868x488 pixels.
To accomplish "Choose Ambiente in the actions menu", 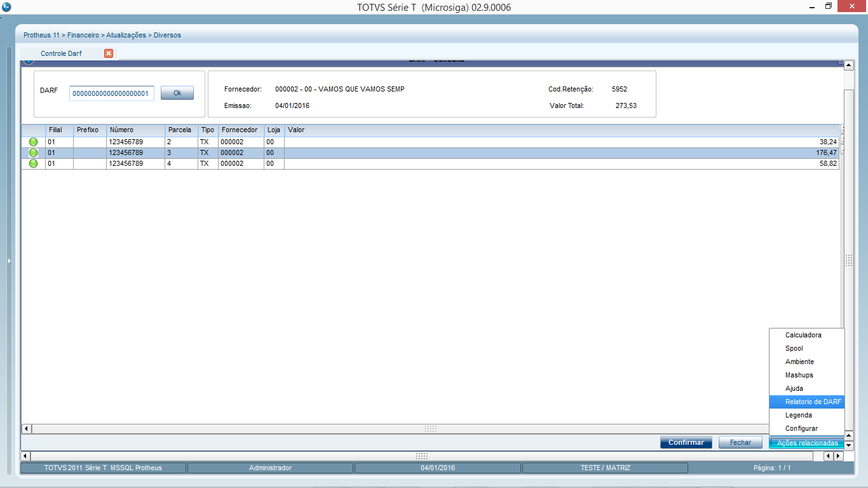I will [x=806, y=362].
